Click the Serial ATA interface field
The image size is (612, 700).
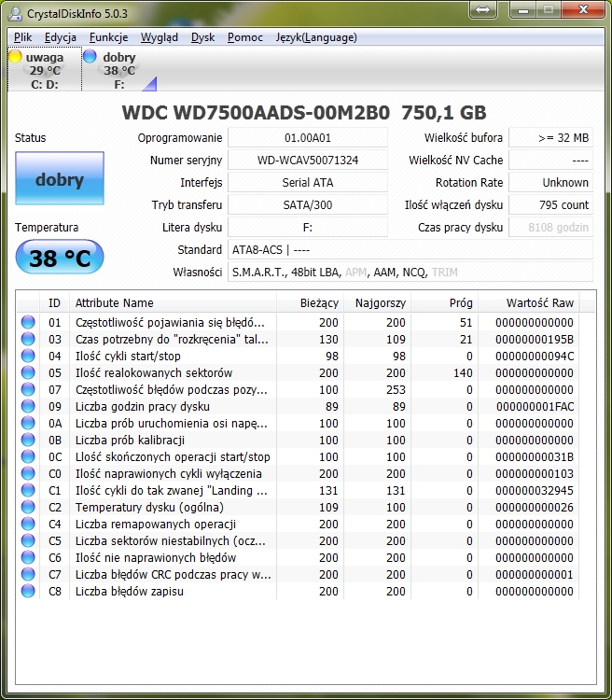tap(308, 182)
